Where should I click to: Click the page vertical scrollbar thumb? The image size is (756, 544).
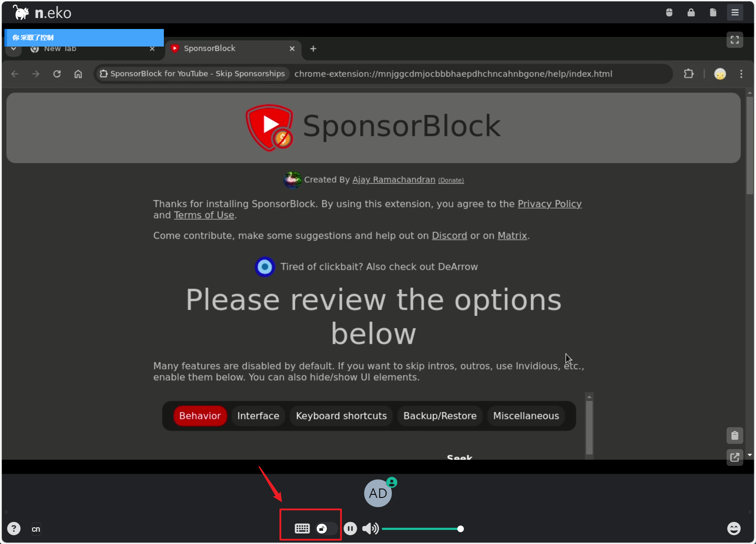pos(749,145)
